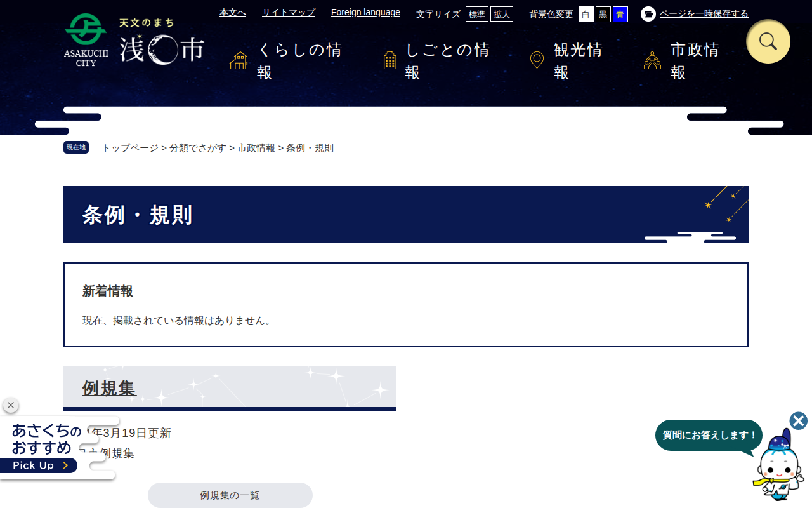
Task: Open the chatbot mascot character
Action: 778,465
